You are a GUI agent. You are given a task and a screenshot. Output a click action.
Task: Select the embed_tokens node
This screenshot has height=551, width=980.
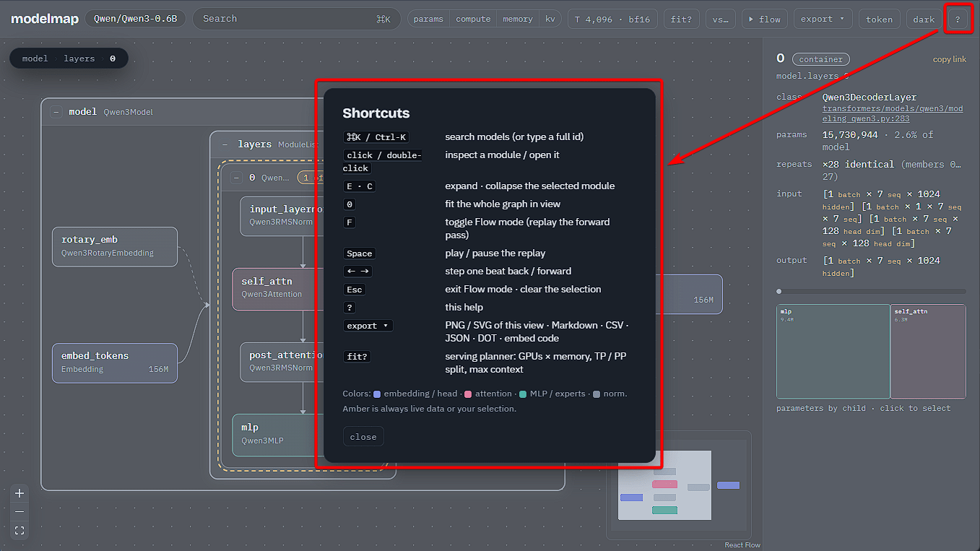pos(115,363)
